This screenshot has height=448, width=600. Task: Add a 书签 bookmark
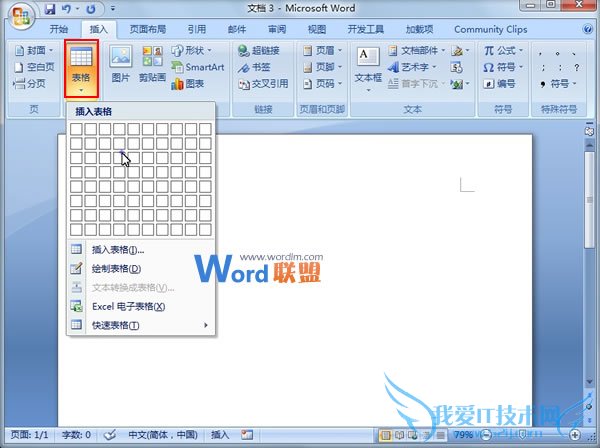(x=254, y=67)
